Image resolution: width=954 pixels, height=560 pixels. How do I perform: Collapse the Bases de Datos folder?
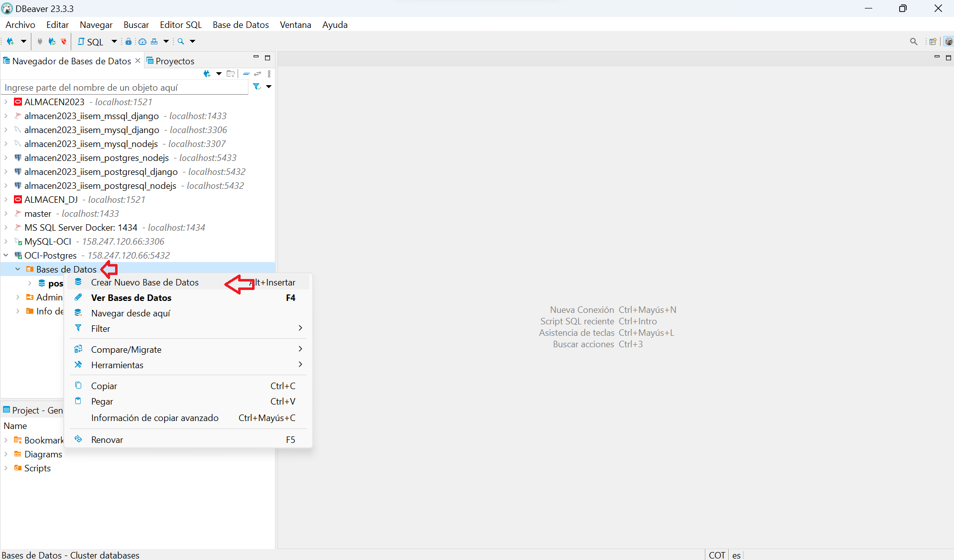pyautogui.click(x=18, y=269)
